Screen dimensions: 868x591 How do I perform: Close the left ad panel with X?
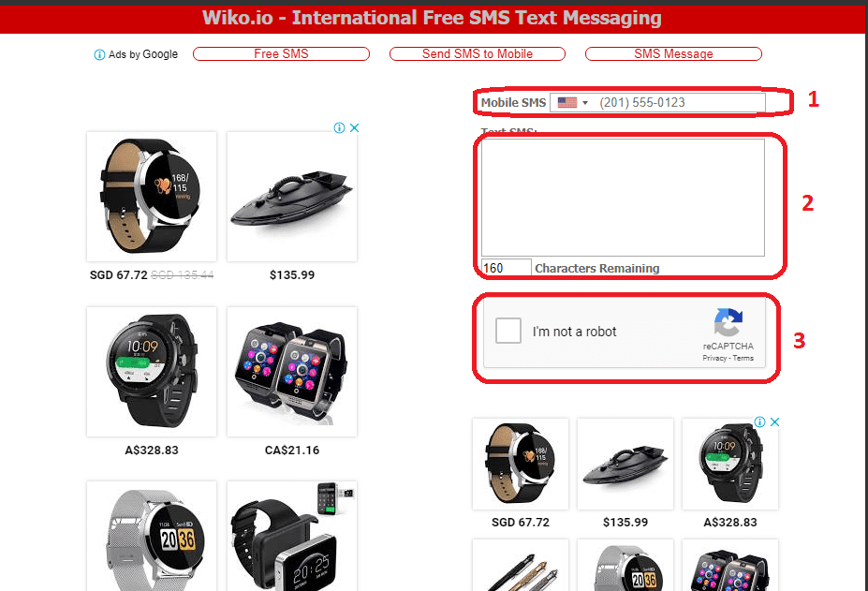354,128
